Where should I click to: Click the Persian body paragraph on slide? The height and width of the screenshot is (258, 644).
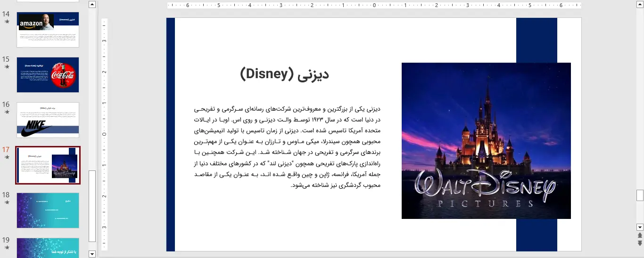coord(287,147)
